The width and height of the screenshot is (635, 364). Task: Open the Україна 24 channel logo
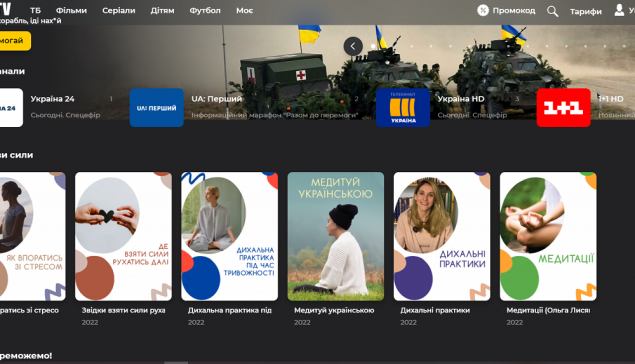click(11, 108)
